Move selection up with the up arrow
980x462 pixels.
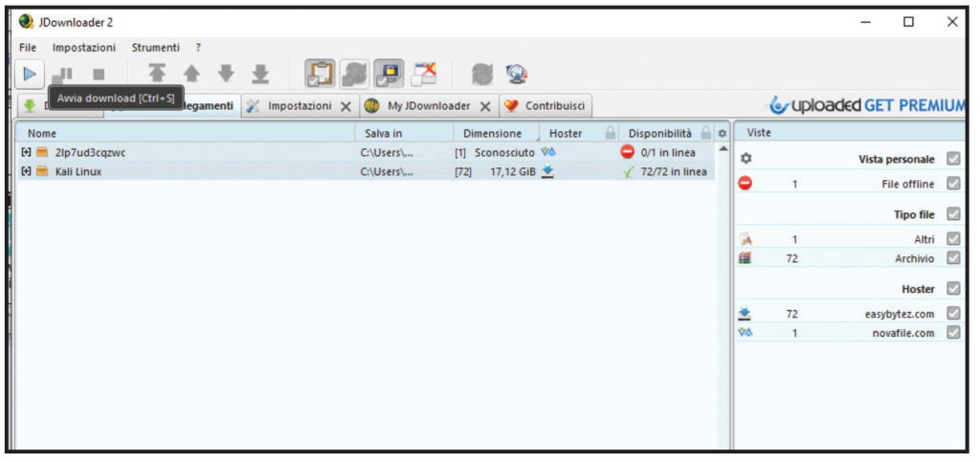pyautogui.click(x=191, y=75)
